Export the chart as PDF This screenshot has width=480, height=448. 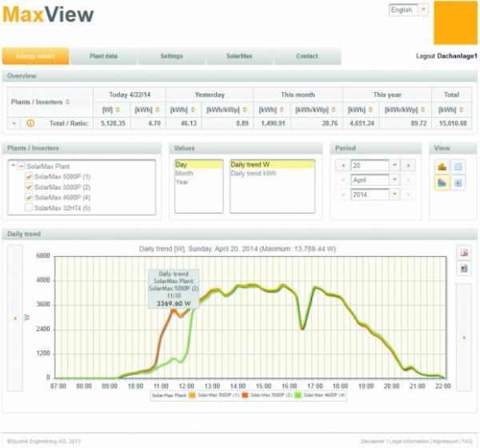tap(464, 253)
